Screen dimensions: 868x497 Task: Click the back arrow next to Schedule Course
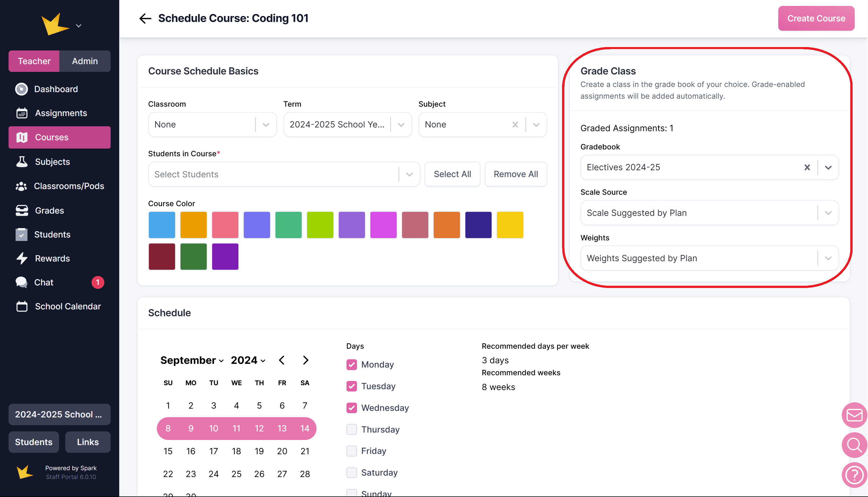145,19
